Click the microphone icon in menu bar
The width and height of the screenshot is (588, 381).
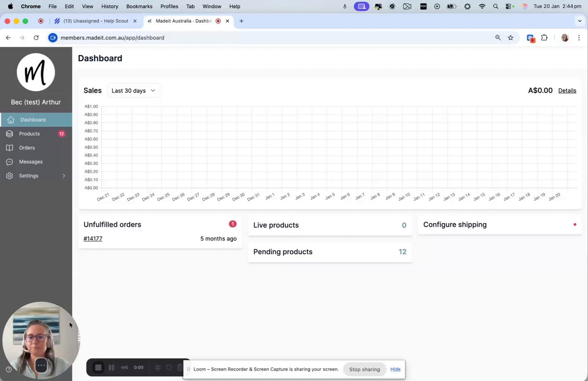[x=345, y=6]
